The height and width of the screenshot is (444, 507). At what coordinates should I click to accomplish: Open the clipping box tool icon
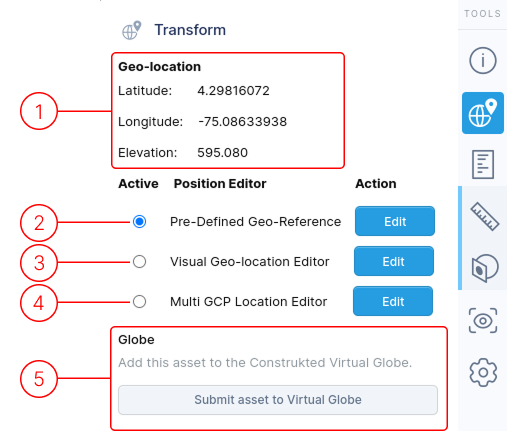485,268
